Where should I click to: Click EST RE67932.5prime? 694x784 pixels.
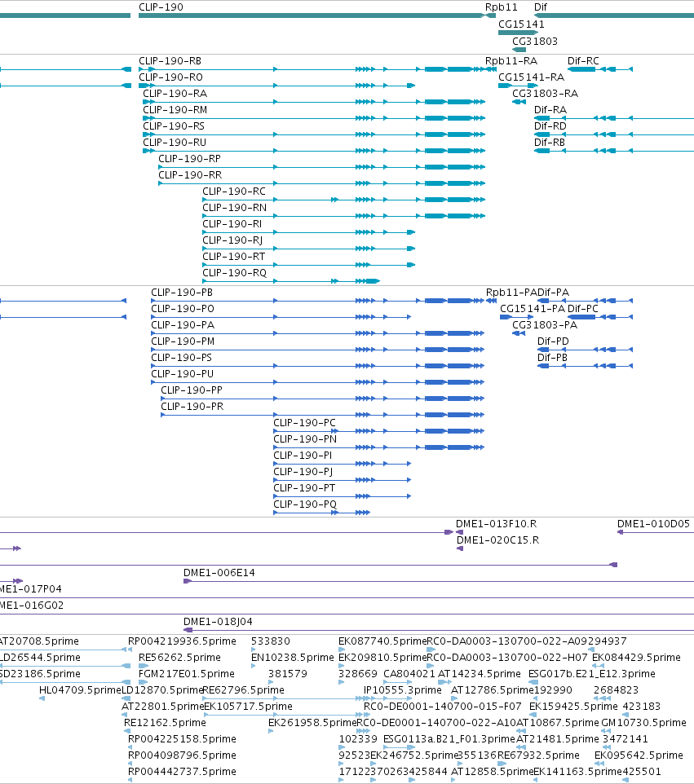pyautogui.click(x=538, y=755)
